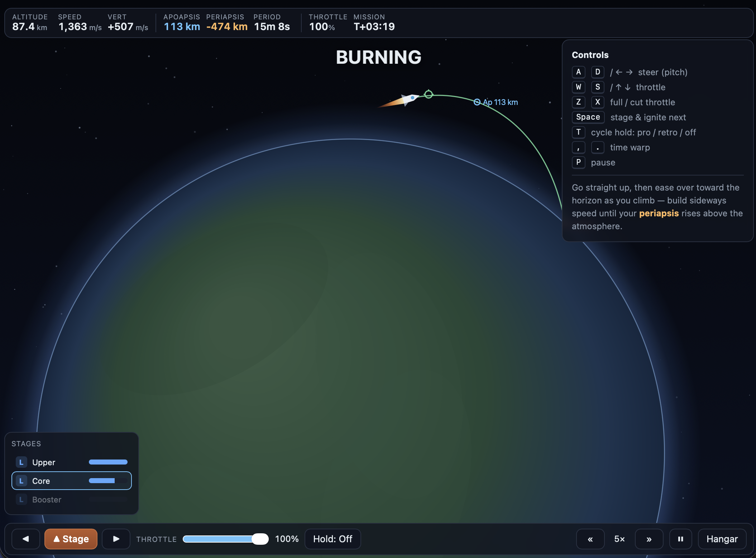This screenshot has width=756, height=558.
Task: Click the "stage & ignite next" text
Action: (x=648, y=117)
